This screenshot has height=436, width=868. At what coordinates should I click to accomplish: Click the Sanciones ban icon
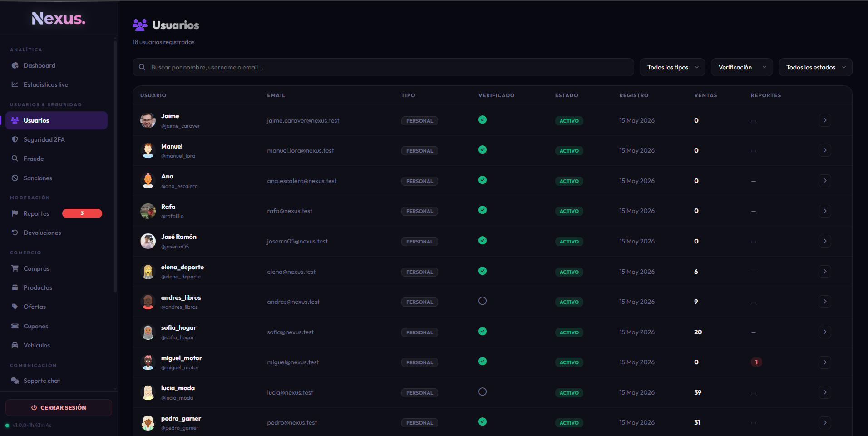pyautogui.click(x=15, y=178)
